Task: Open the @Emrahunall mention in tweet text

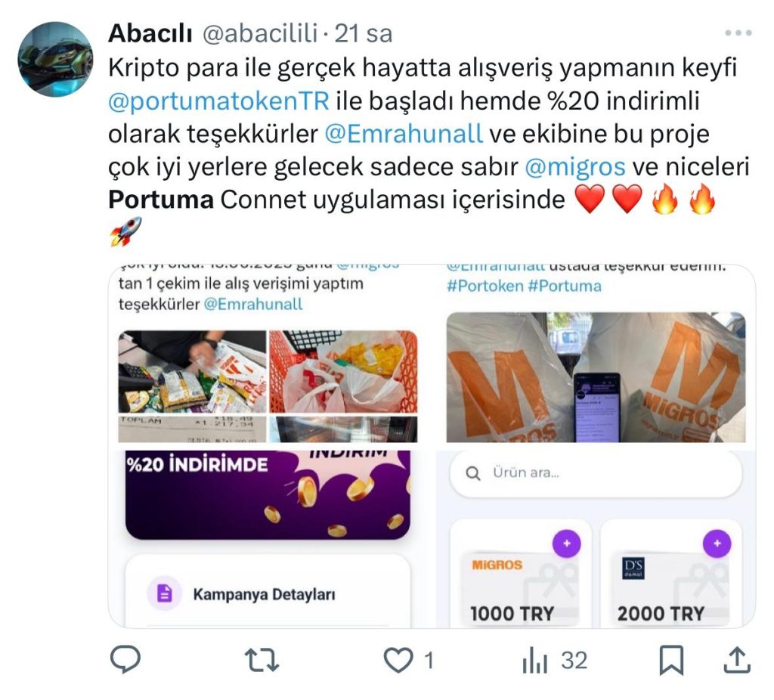Action: coord(404,135)
